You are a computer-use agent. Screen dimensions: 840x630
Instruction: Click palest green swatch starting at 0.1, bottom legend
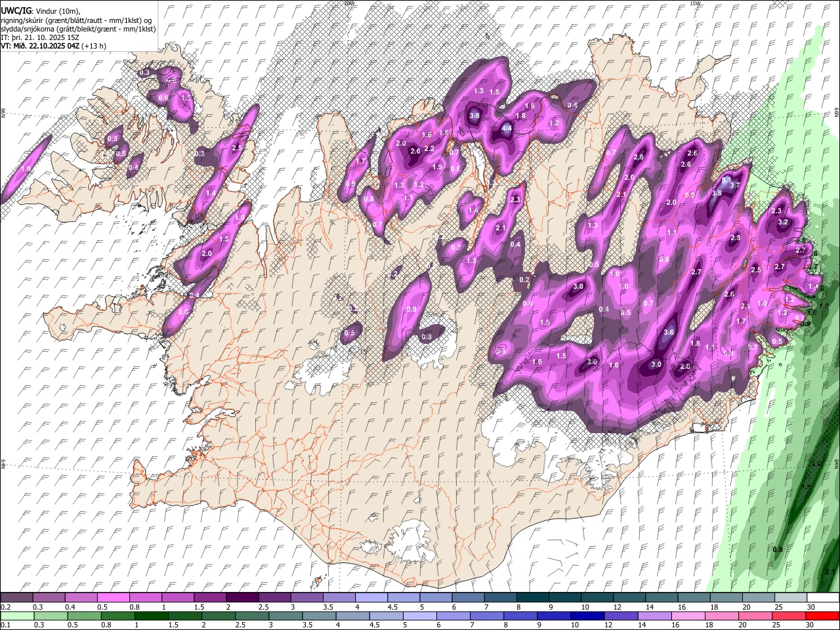(x=17, y=616)
